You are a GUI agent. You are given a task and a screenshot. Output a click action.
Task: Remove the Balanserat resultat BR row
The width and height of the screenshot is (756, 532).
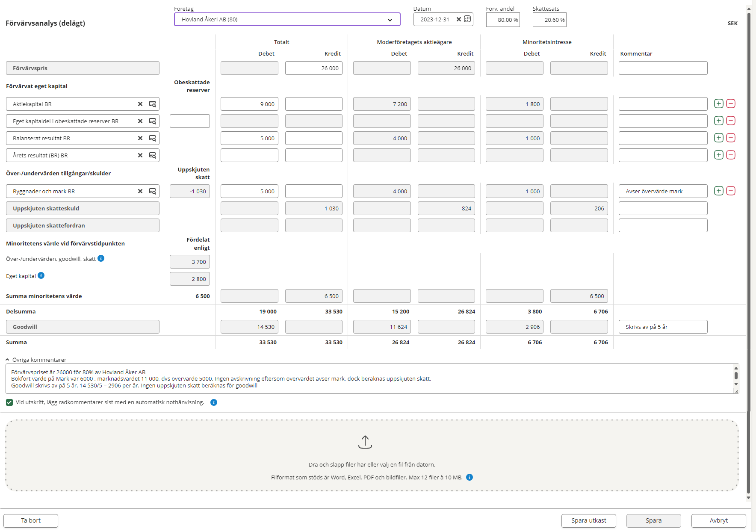(731, 138)
